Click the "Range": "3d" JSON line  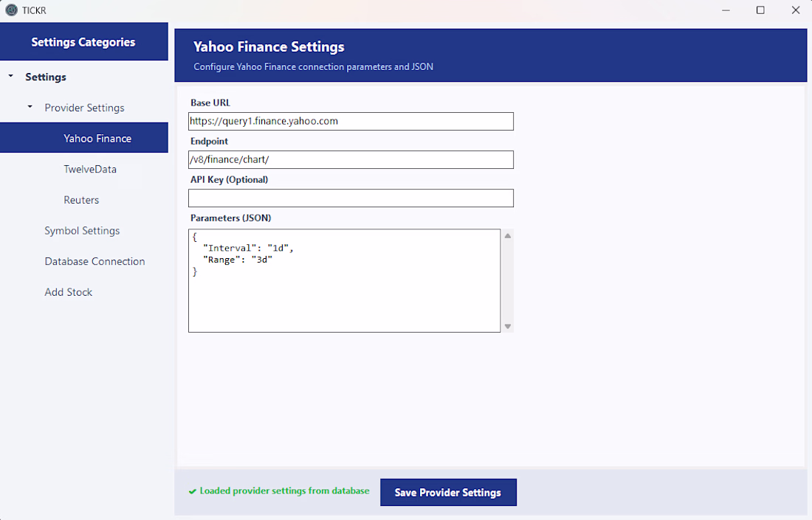[x=238, y=260]
